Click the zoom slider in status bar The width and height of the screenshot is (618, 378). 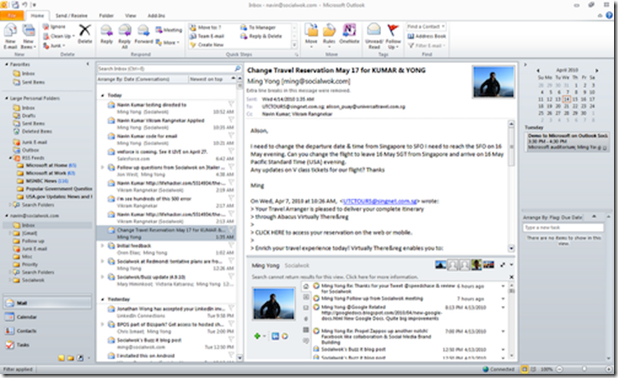(584, 369)
